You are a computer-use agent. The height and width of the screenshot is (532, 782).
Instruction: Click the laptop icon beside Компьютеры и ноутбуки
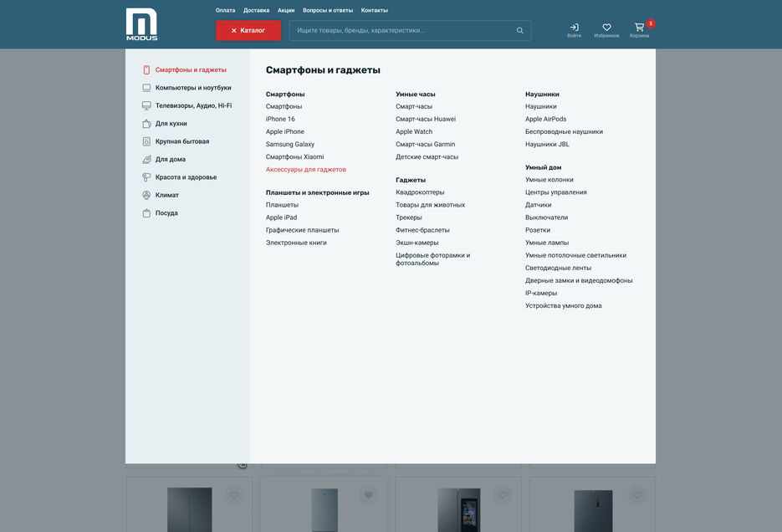[146, 88]
